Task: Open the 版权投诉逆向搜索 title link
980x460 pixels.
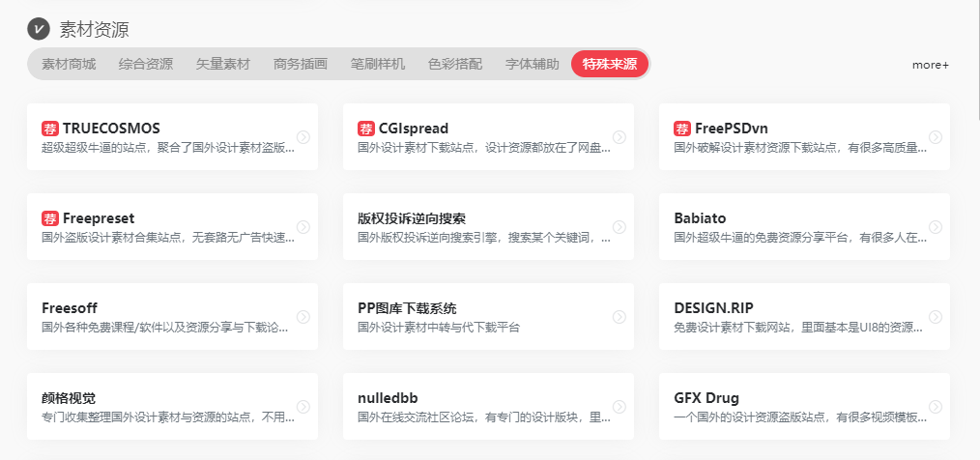Action: (x=412, y=218)
